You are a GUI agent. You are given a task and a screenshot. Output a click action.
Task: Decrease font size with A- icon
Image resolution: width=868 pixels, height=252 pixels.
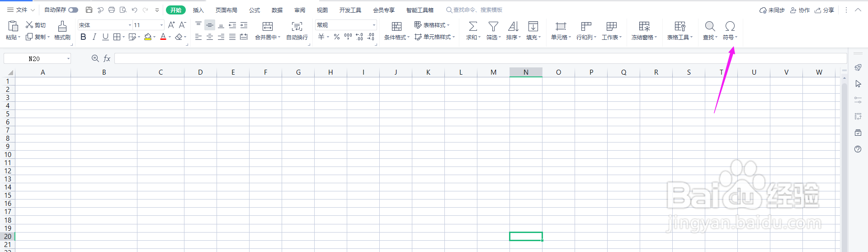tap(183, 25)
